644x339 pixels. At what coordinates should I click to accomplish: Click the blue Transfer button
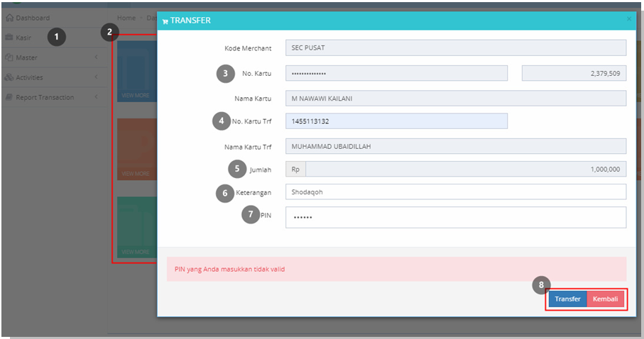[x=567, y=299]
